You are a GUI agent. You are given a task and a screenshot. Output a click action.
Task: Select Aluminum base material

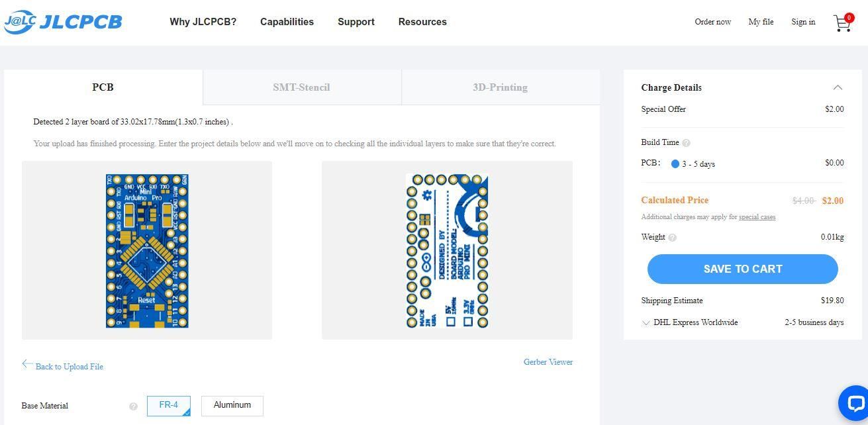click(x=232, y=405)
